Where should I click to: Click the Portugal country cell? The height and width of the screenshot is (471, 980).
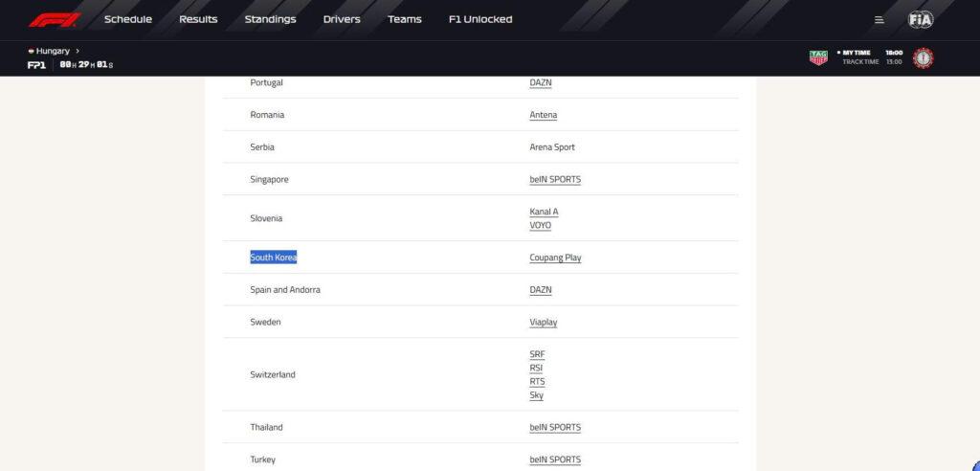(266, 82)
